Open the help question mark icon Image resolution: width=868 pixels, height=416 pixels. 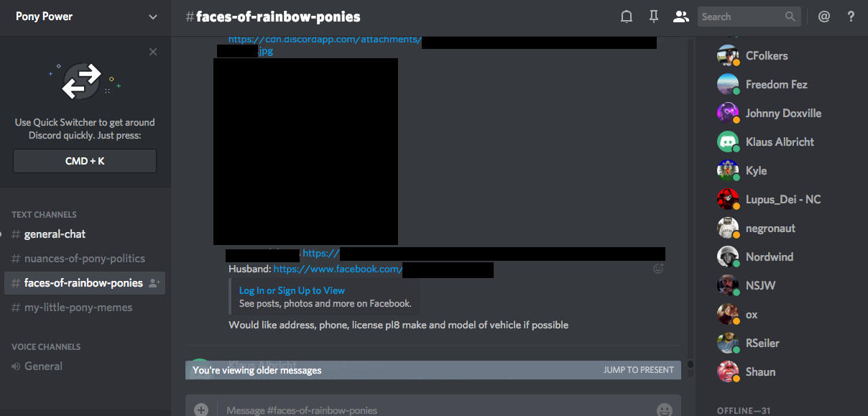[851, 17]
